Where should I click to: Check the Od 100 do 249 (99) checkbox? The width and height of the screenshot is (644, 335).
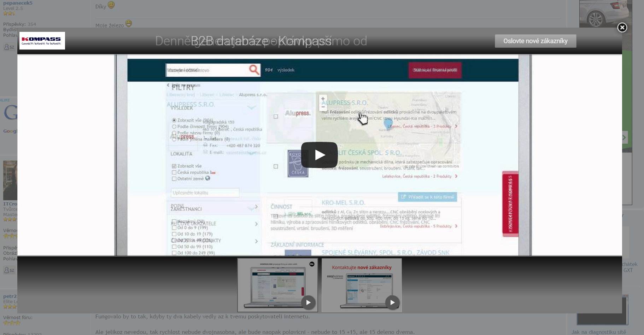point(174,253)
